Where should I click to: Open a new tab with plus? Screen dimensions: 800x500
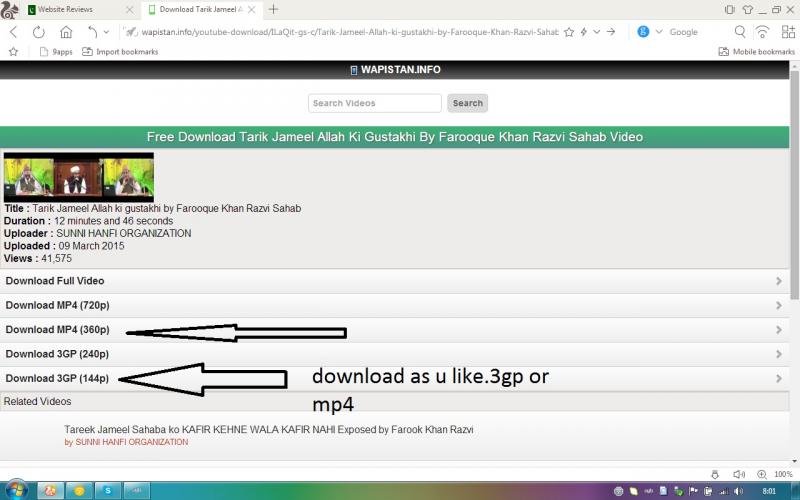(x=273, y=9)
